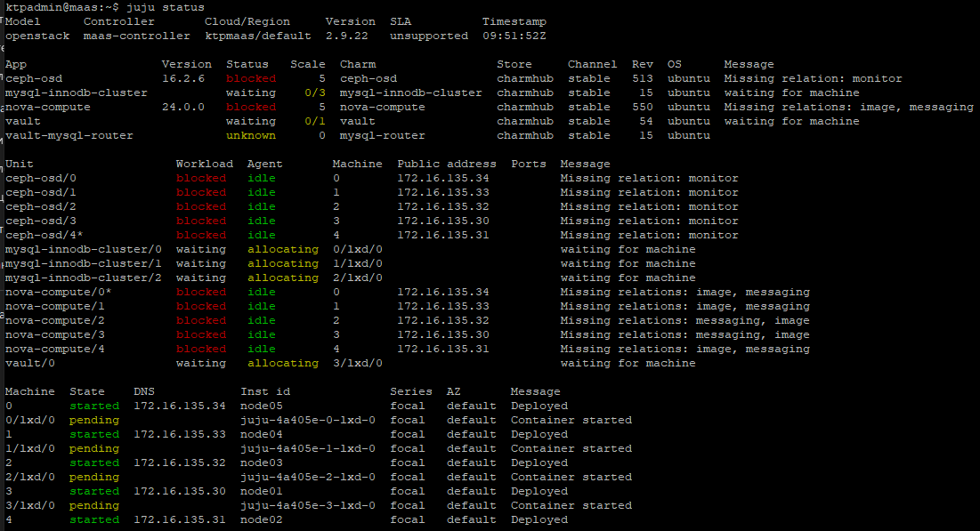The width and height of the screenshot is (980, 531).
Task: Select SLA value 'unsupported'
Action: 429,36
